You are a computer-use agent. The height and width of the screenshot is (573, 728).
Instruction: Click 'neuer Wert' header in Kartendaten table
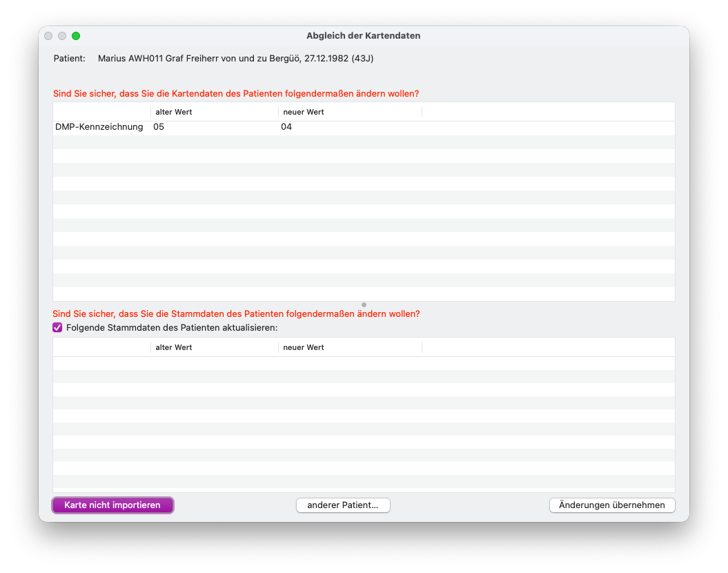304,112
